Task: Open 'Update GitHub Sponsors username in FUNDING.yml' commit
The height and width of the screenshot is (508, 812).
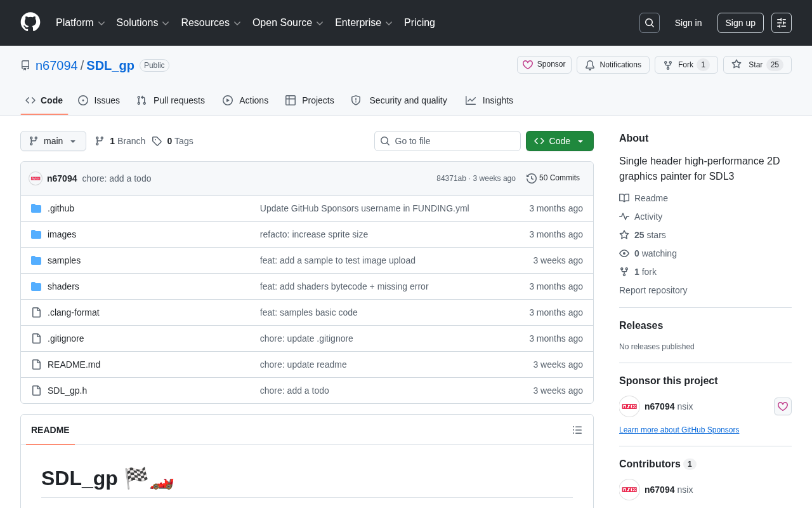Action: 364,208
